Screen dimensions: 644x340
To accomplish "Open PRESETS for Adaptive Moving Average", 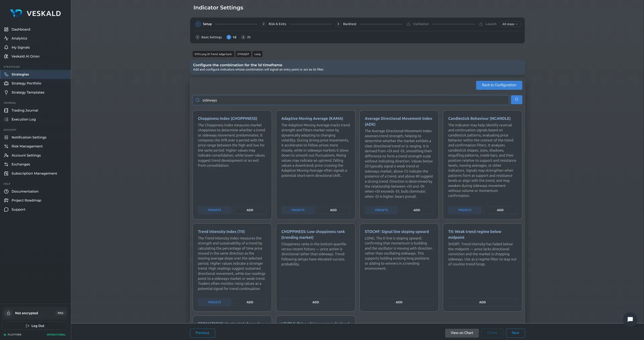I will click(x=298, y=210).
